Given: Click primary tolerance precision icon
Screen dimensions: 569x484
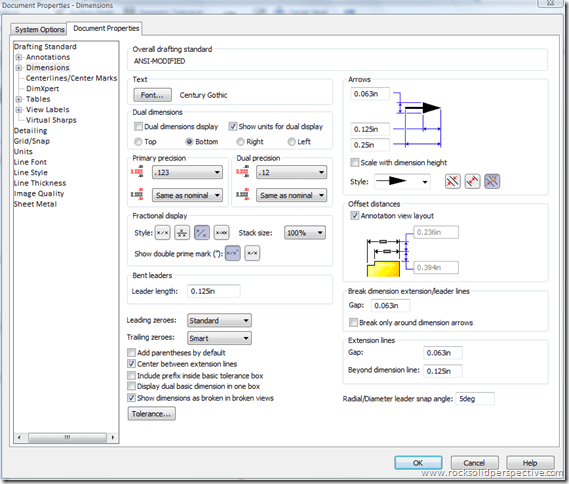Looking at the screenshot, I should click(137, 194).
